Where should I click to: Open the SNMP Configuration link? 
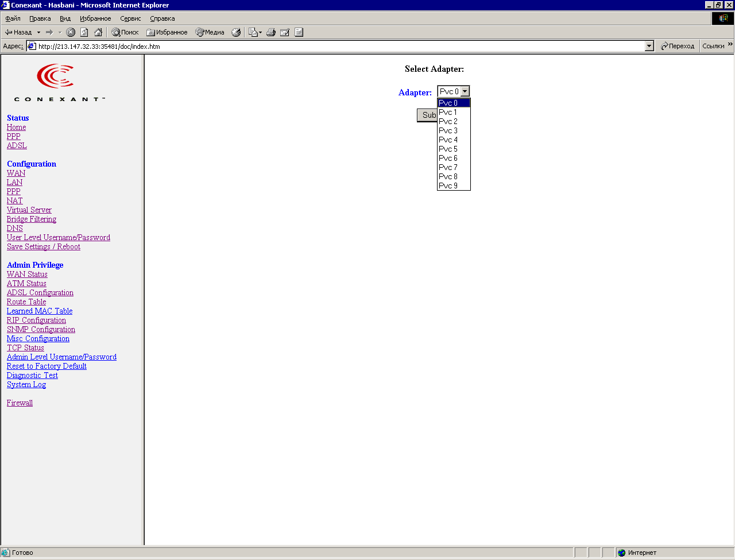pos(41,329)
